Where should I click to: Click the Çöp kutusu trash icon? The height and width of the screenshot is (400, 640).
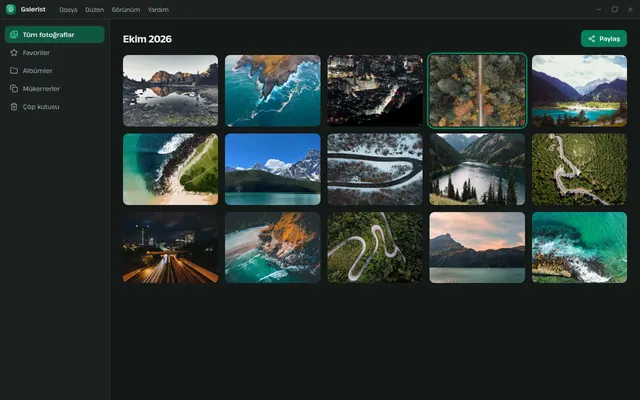click(x=14, y=107)
